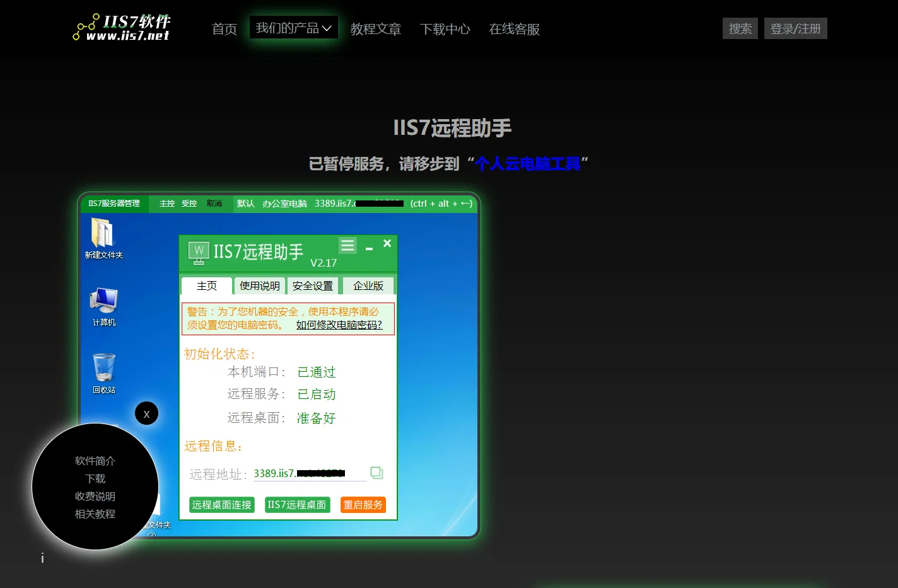
Task: Click the IIS7软件 site logo
Action: 122,28
